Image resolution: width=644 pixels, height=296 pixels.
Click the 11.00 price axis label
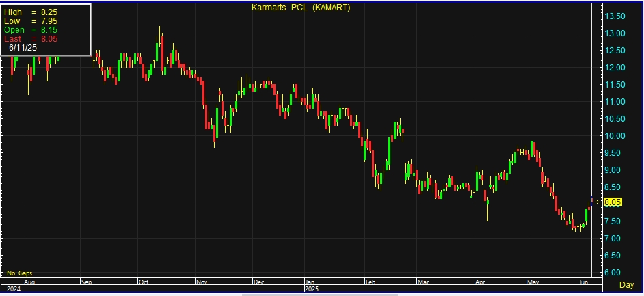click(x=615, y=101)
